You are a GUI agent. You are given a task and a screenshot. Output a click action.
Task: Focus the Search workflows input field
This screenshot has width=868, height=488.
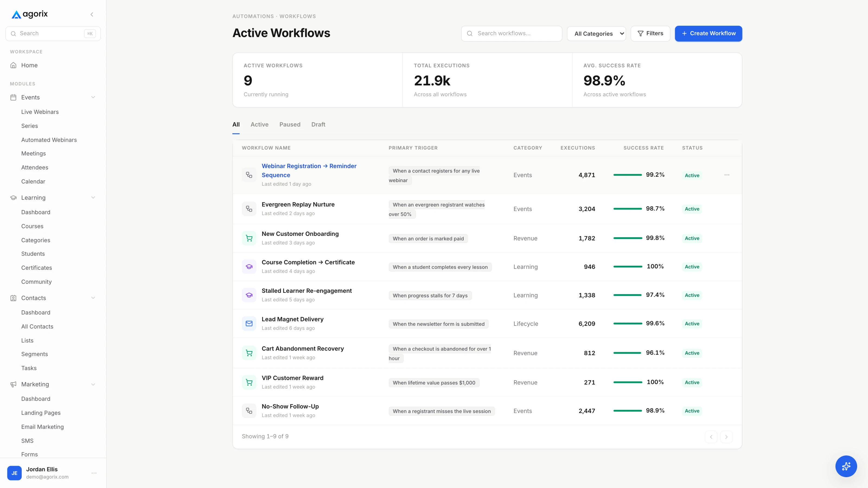point(512,33)
